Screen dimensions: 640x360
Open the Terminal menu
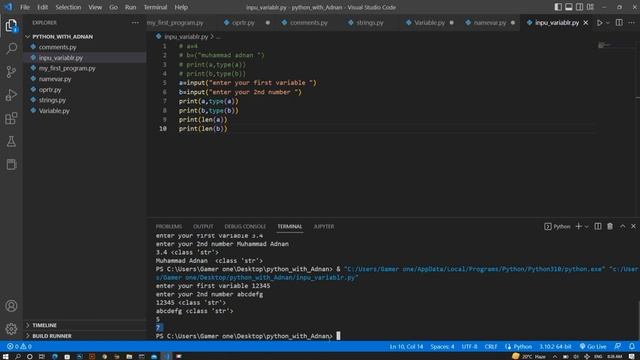(x=155, y=7)
